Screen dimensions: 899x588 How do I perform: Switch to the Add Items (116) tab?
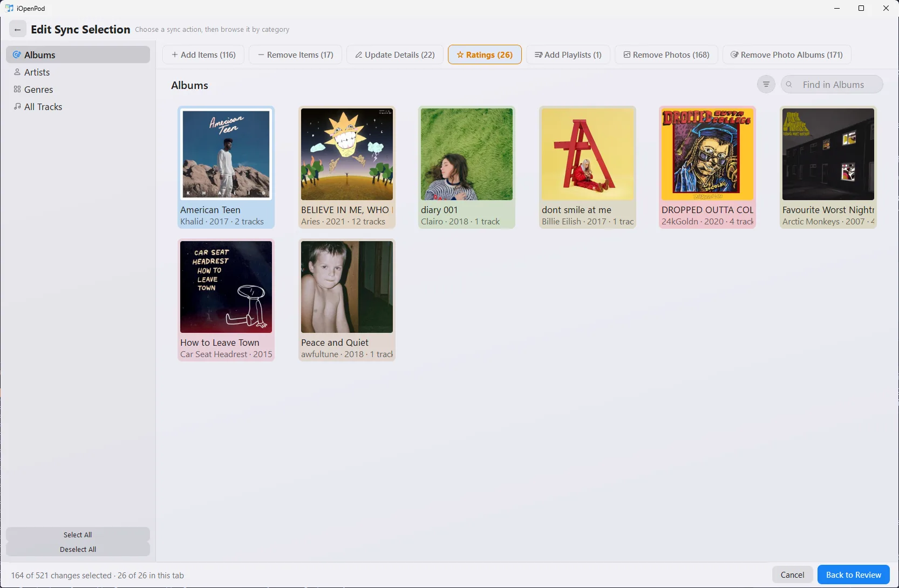tap(203, 54)
